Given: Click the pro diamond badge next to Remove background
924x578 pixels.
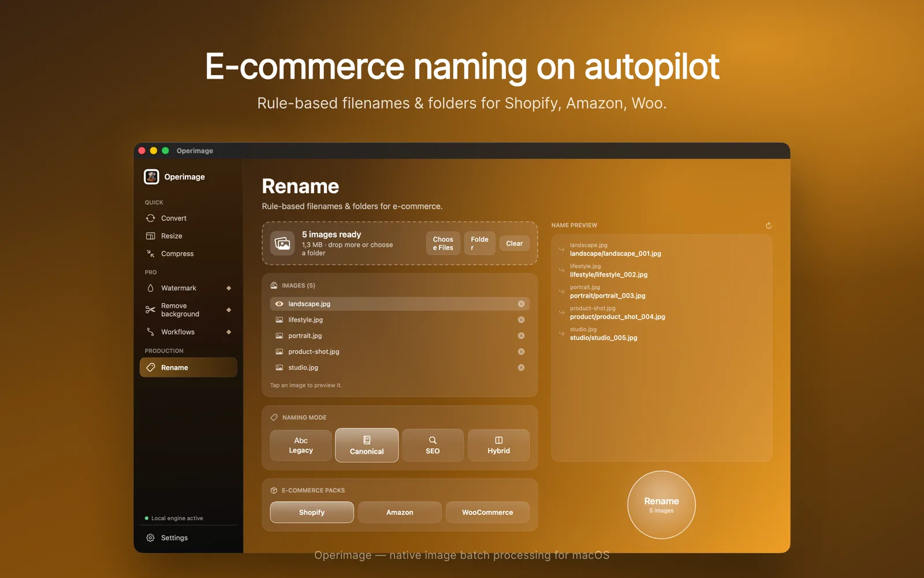Looking at the screenshot, I should 229,310.
